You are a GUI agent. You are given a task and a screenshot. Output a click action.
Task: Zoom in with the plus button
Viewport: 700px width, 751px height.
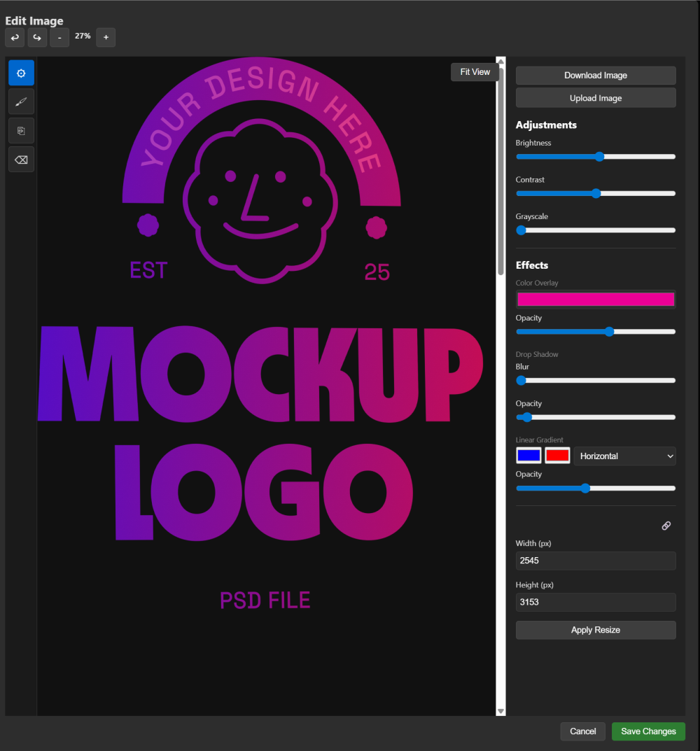tap(106, 37)
